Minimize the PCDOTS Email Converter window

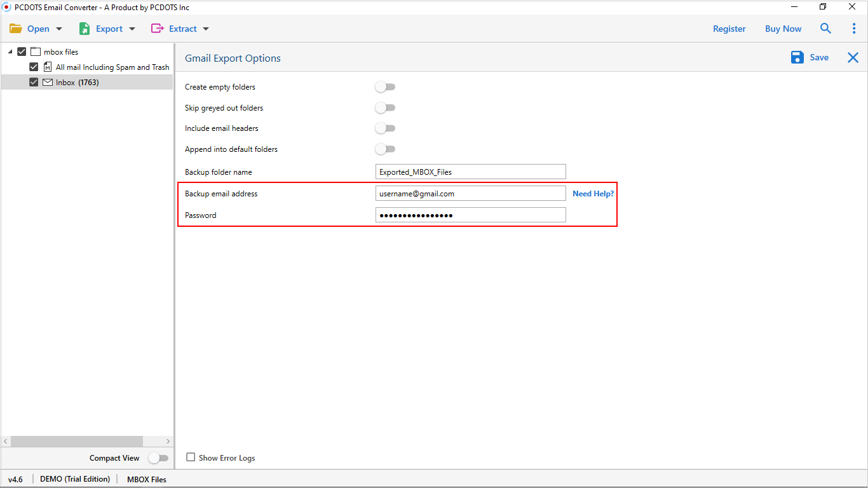pos(794,7)
